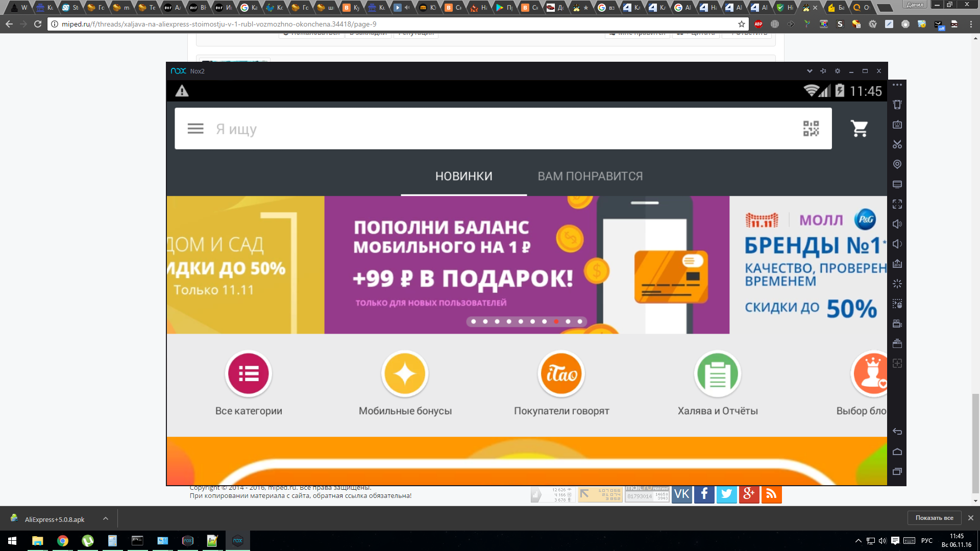
Task: Click the shake device icon in Nox sidebar
Action: pos(897,105)
